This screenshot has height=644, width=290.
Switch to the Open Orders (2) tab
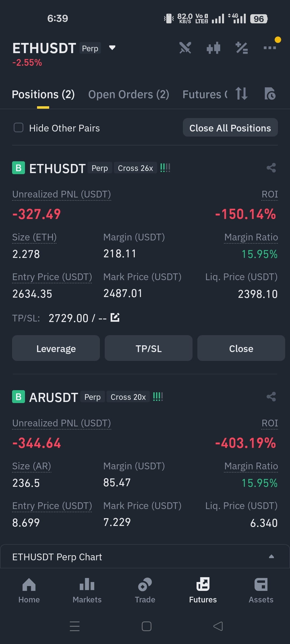coord(129,94)
